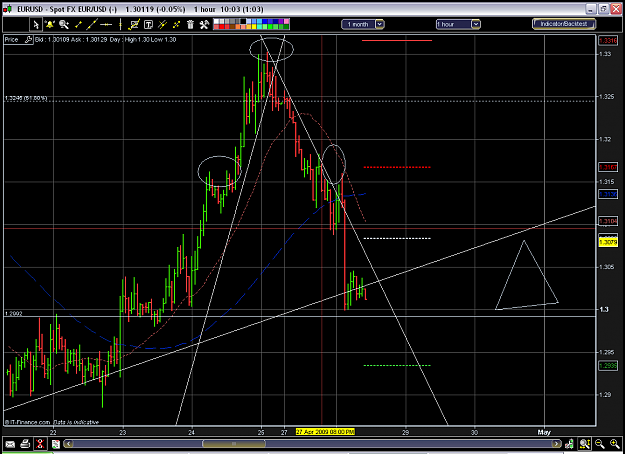Click the document icon in bottom bar
Screen dimensions: 625x454
click(x=55, y=443)
